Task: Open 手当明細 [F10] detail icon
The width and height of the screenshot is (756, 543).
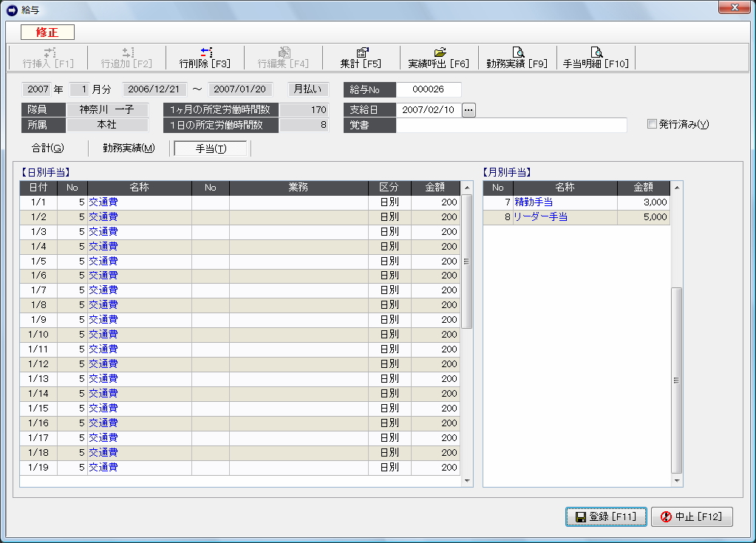Action: pos(596,52)
